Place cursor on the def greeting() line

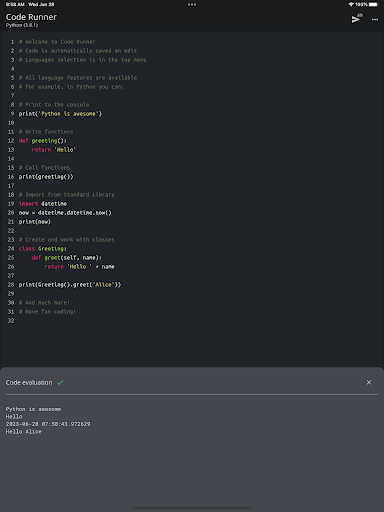(43, 141)
